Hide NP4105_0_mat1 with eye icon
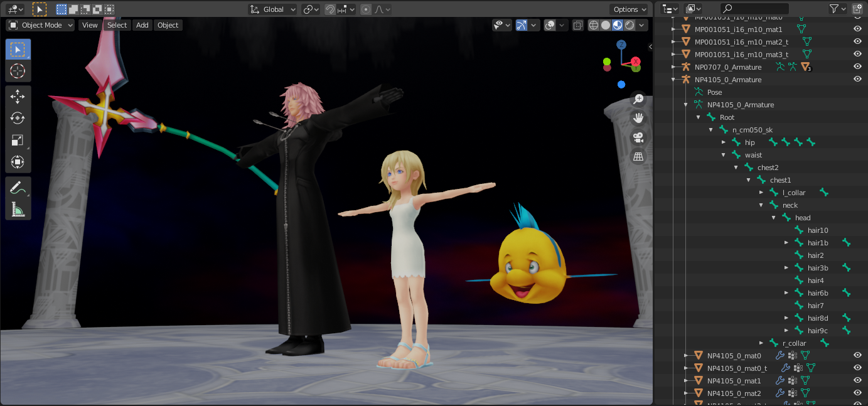This screenshot has height=406, width=868. pyautogui.click(x=857, y=380)
